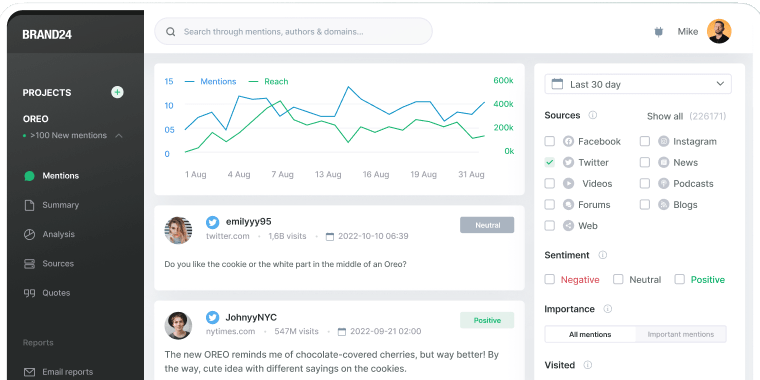The image size is (760, 380).
Task: Open emilyyy95's profile picture
Action: [x=178, y=230]
